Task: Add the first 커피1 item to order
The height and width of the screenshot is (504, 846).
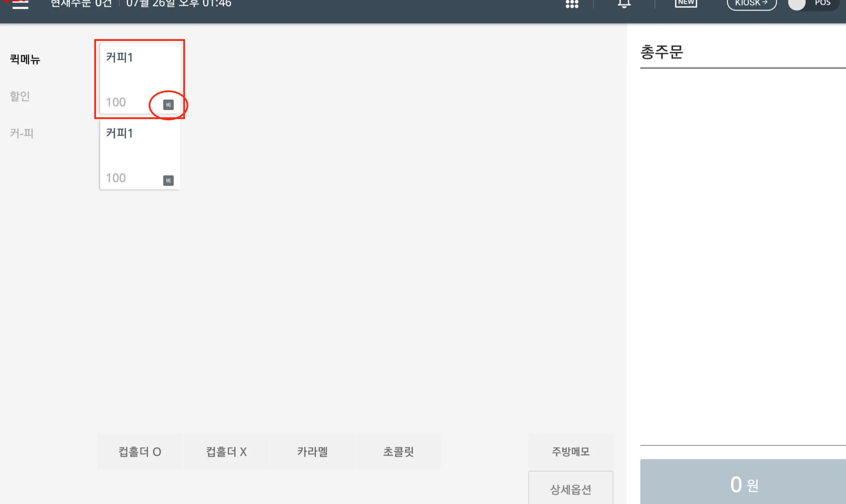Action: [140, 79]
